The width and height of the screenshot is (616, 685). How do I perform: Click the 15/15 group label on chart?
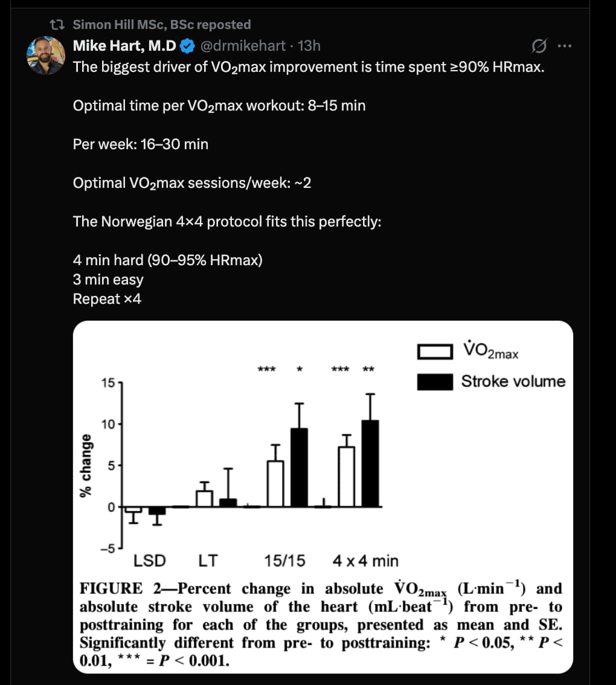pos(285,561)
